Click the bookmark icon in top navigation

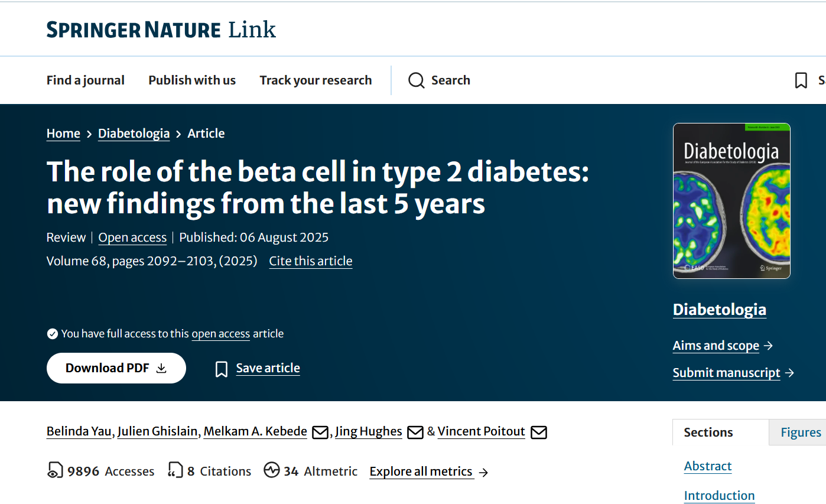[801, 80]
